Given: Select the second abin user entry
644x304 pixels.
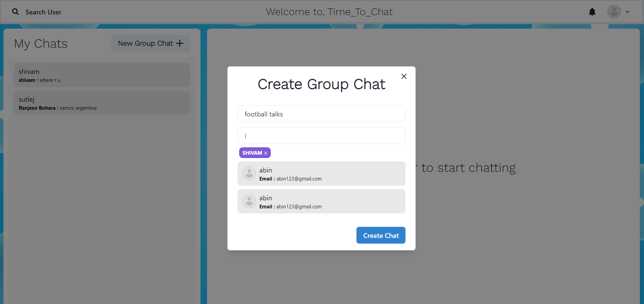Looking at the screenshot, I should click(x=321, y=201).
